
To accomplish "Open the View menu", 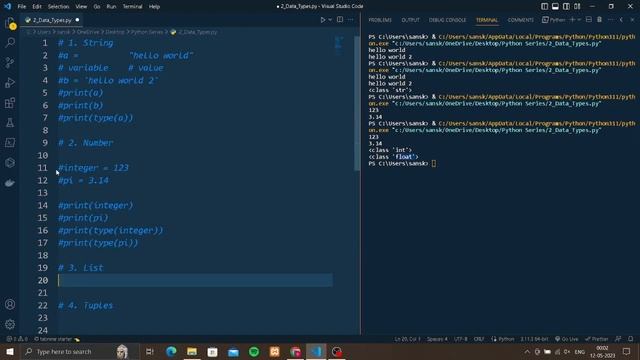I will [81, 7].
